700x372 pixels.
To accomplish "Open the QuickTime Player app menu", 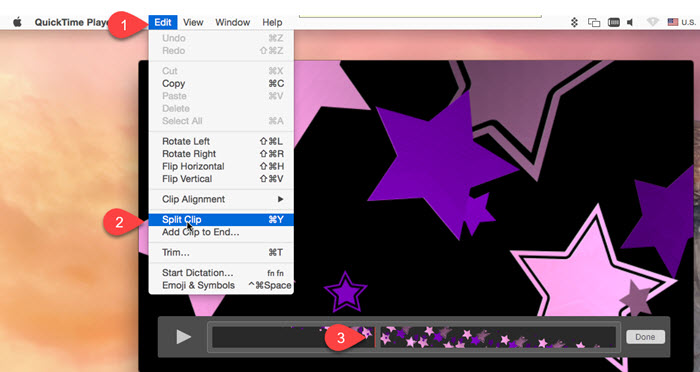I will point(71,22).
